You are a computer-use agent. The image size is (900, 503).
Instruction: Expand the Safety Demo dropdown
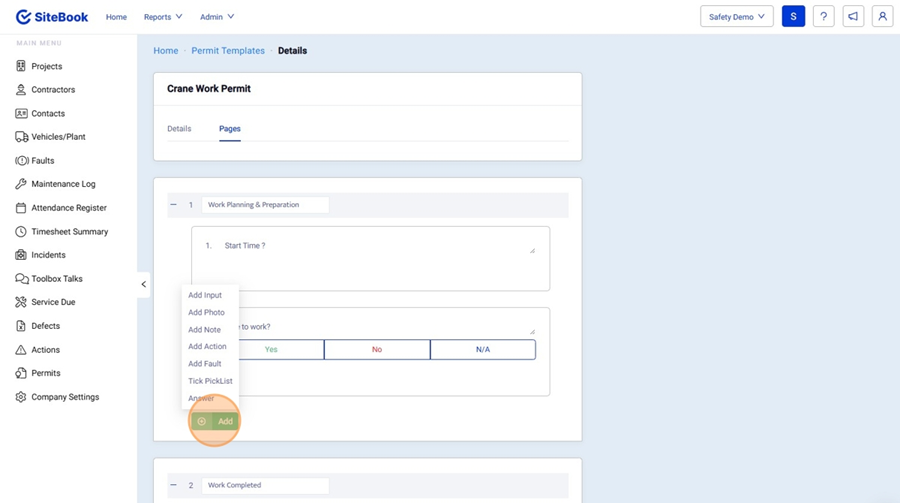(737, 17)
